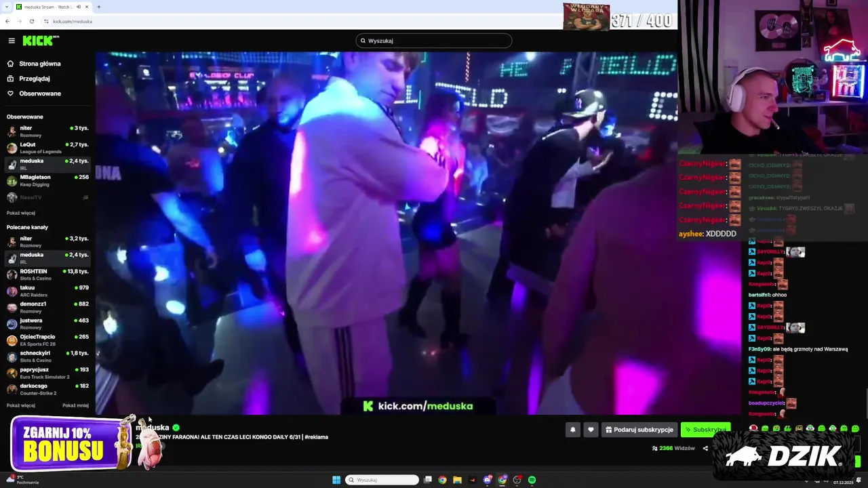This screenshot has width=868, height=488.
Task: Expand recommended channels with Pokaż więcej
Action: pyautogui.click(x=21, y=405)
